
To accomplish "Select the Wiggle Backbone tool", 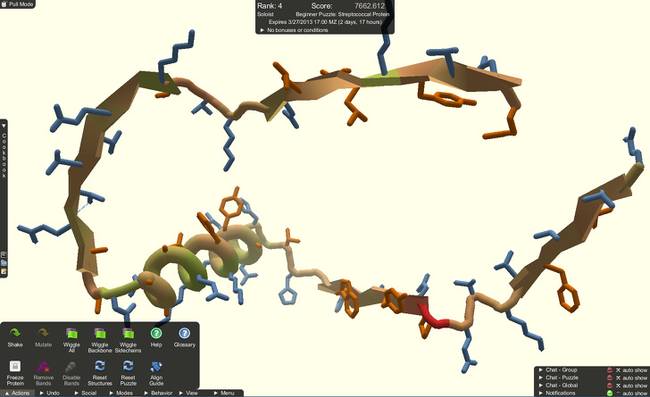I will point(99,339).
